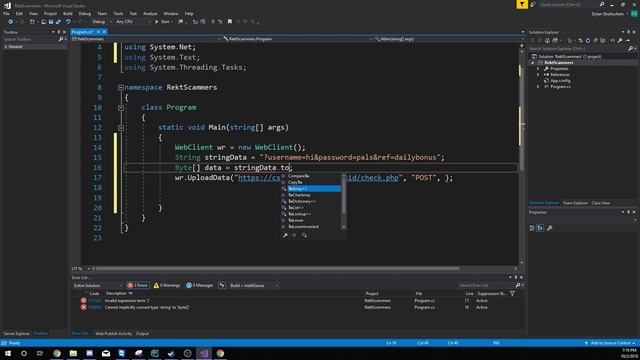The height and width of the screenshot is (360, 640).
Task: Select App.config in Solution Explorer
Action: [x=560, y=81]
